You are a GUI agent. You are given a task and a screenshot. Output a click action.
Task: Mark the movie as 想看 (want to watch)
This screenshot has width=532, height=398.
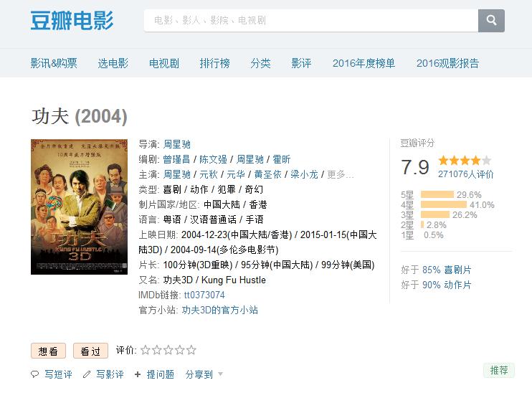(x=48, y=351)
